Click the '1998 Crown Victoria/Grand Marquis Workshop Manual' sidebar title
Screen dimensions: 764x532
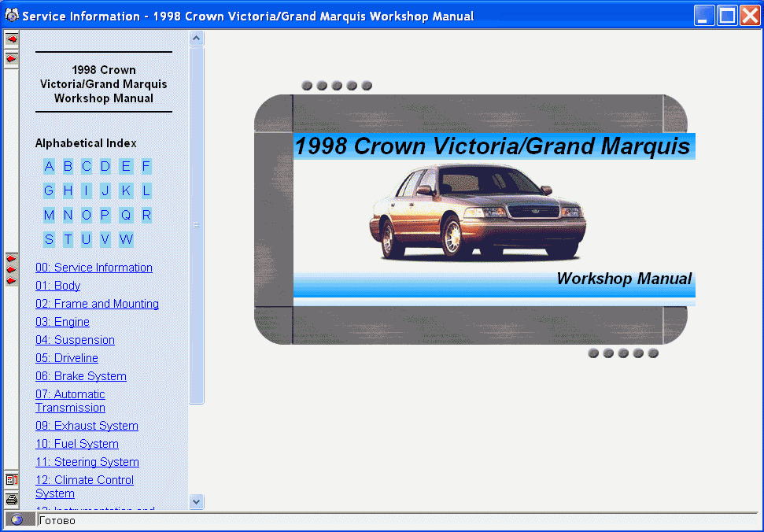click(x=104, y=83)
